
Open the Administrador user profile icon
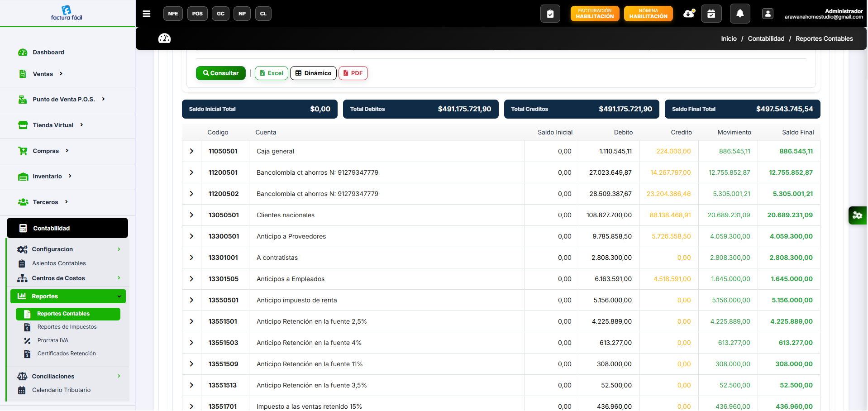768,14
